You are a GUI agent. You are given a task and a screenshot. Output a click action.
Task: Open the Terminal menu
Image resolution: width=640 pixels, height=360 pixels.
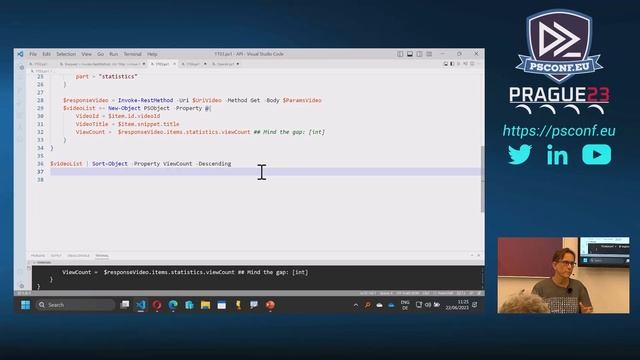[132, 54]
